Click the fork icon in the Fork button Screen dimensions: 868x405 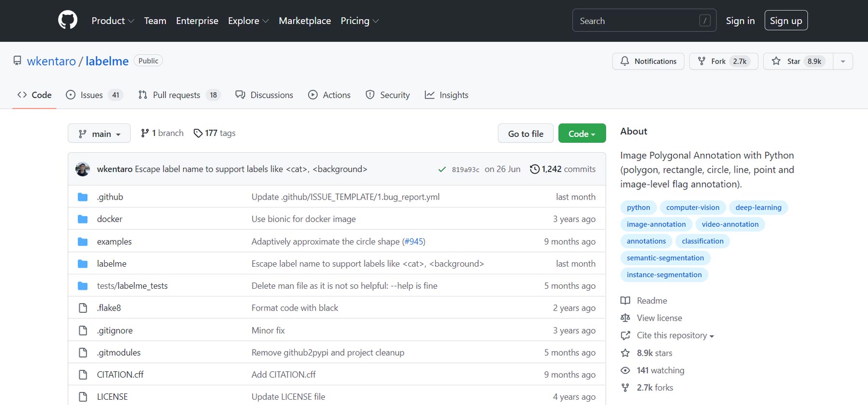(x=702, y=61)
